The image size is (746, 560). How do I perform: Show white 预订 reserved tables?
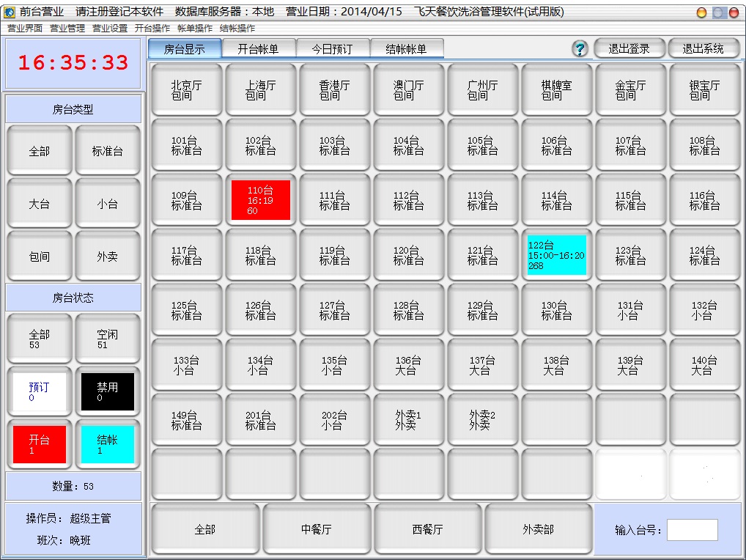pos(40,391)
